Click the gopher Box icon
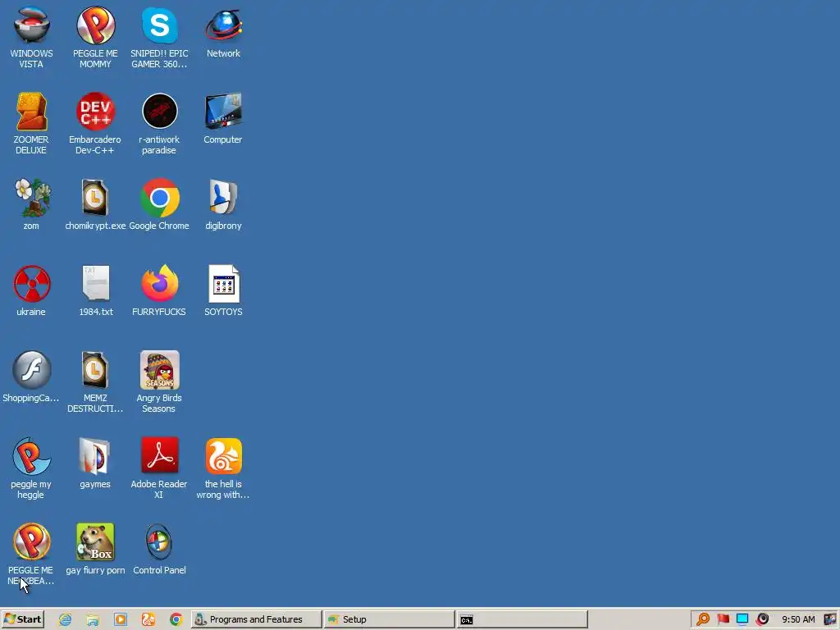840x630 pixels. pos(95,542)
